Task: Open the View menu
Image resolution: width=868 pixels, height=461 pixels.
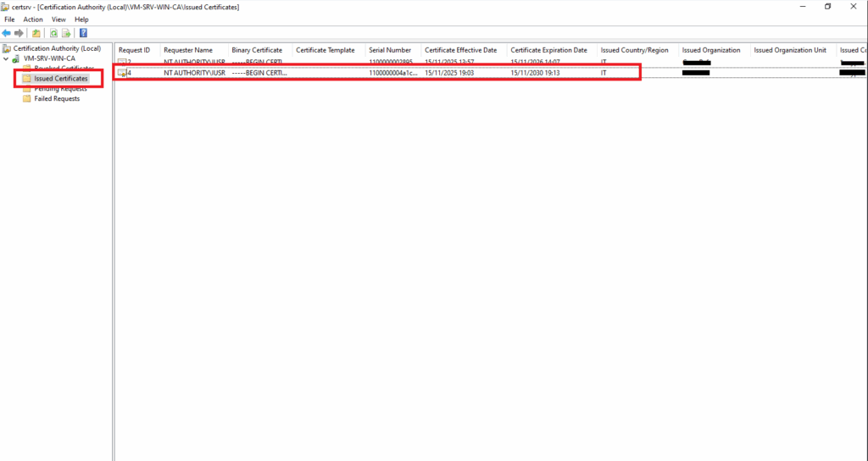Action: point(58,19)
